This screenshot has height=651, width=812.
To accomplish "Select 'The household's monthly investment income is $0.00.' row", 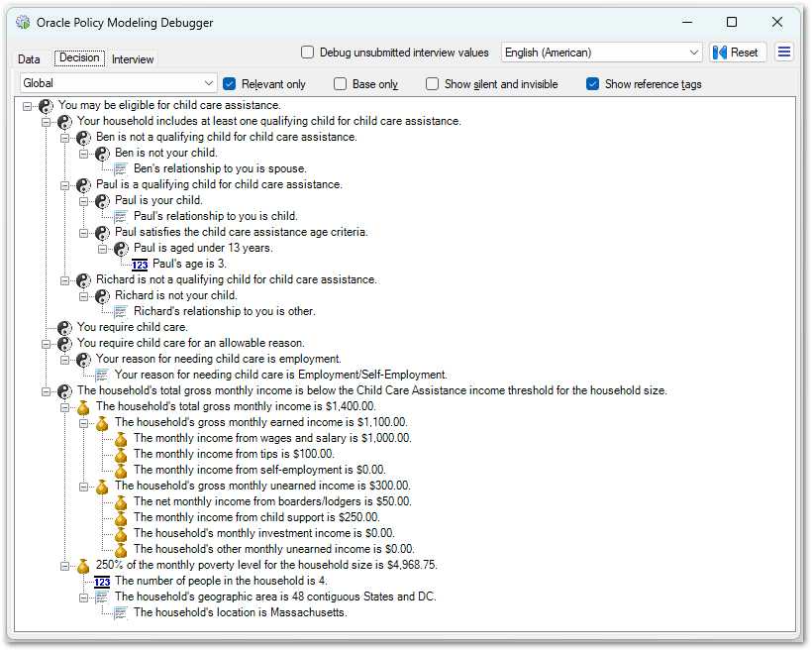I will tap(264, 533).
